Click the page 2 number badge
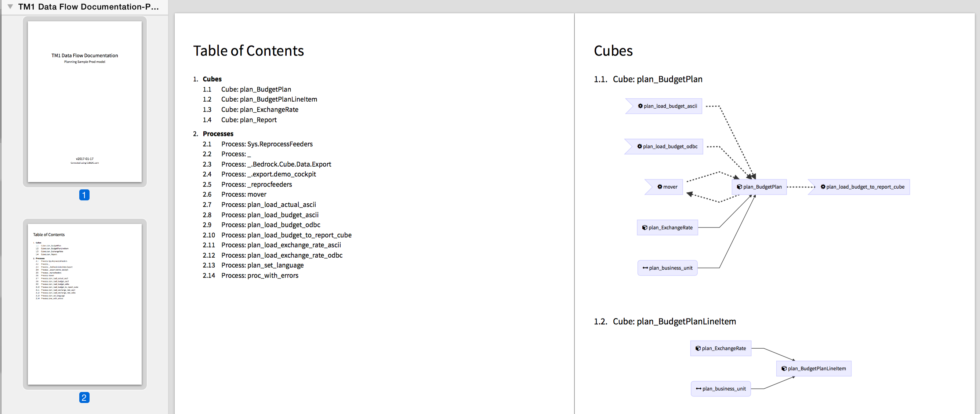The width and height of the screenshot is (980, 414). tap(84, 397)
